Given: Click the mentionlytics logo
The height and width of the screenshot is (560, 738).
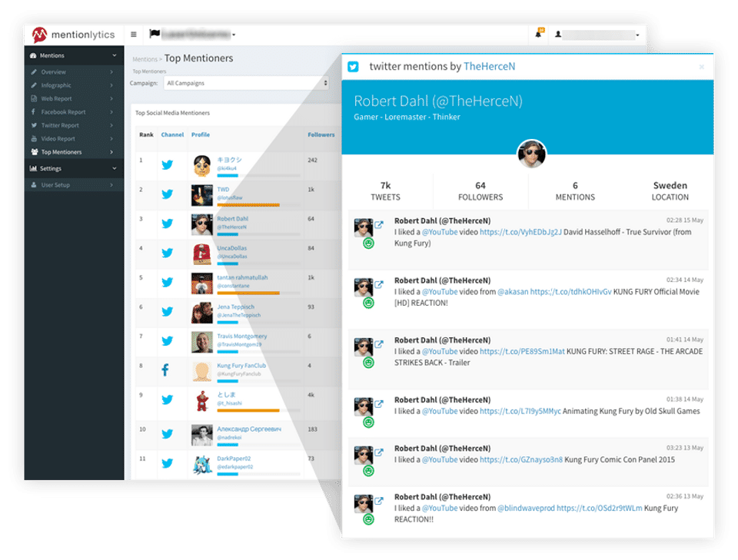Looking at the screenshot, I should coord(74,35).
